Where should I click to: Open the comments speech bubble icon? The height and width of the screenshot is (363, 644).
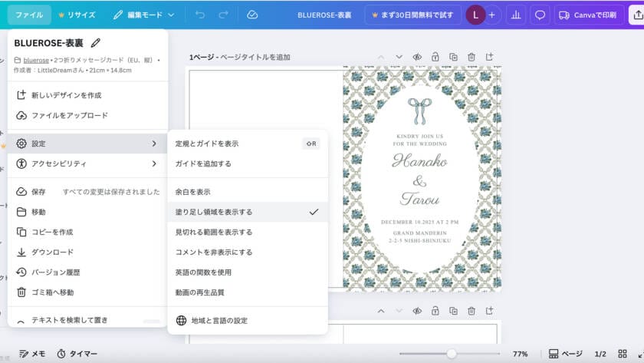[x=540, y=15]
